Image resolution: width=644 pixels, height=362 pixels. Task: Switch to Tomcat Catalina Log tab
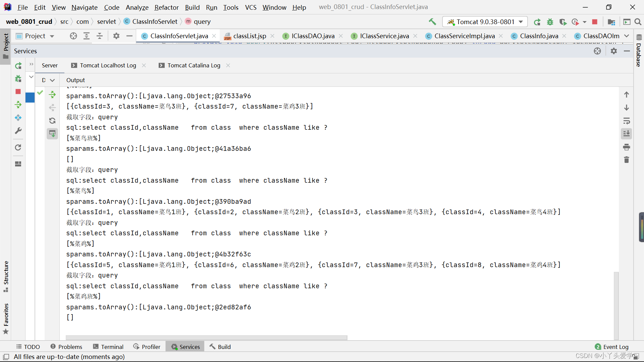pyautogui.click(x=194, y=65)
